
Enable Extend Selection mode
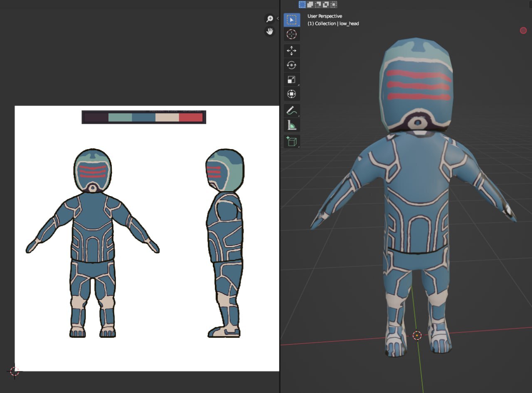310,5
